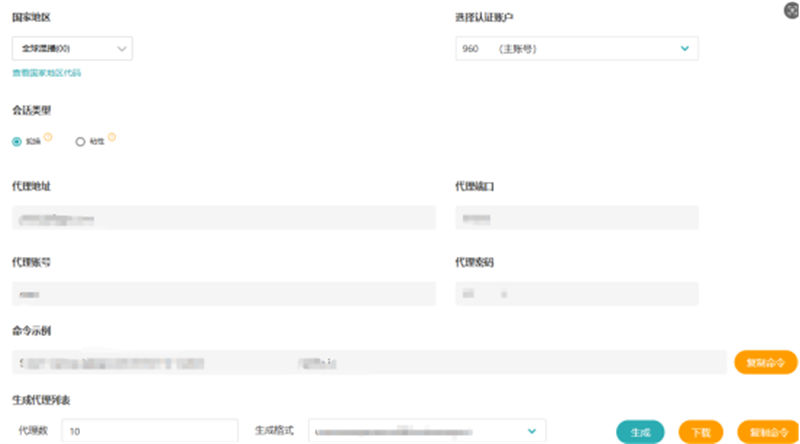This screenshot has width=800, height=444.
Task: Open the 国家地区 dropdown
Action: tap(72, 48)
